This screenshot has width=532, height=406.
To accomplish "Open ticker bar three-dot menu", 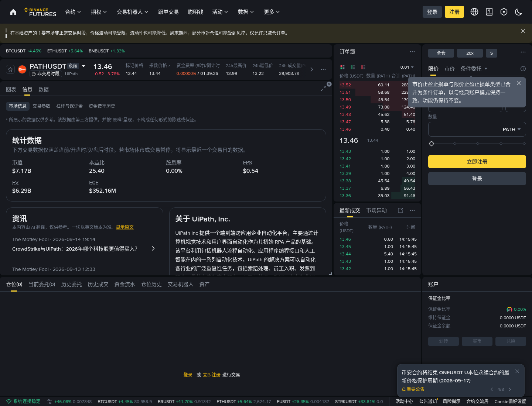I will (323, 69).
